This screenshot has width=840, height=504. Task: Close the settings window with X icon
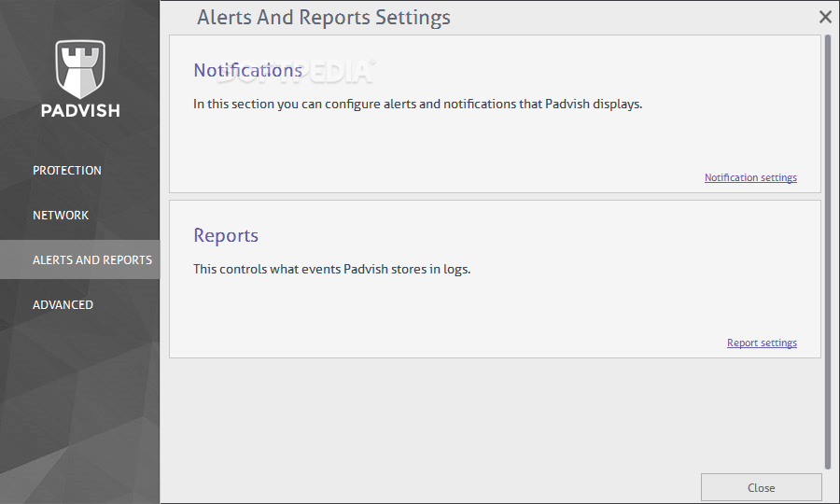(825, 17)
